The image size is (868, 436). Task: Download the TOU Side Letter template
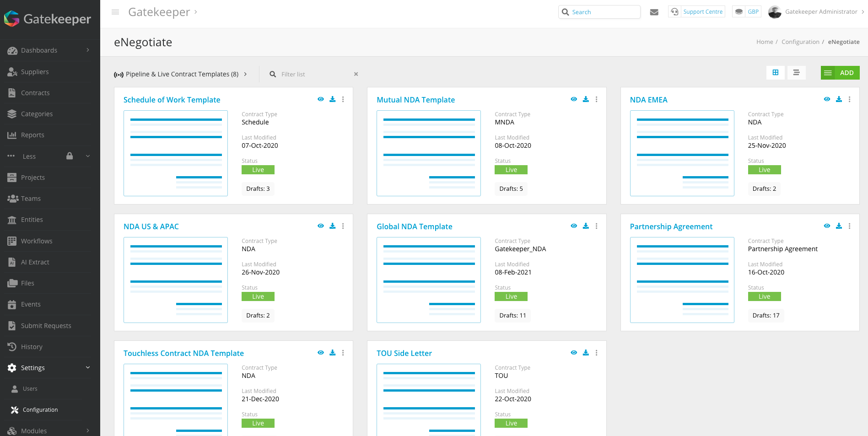pyautogui.click(x=586, y=353)
